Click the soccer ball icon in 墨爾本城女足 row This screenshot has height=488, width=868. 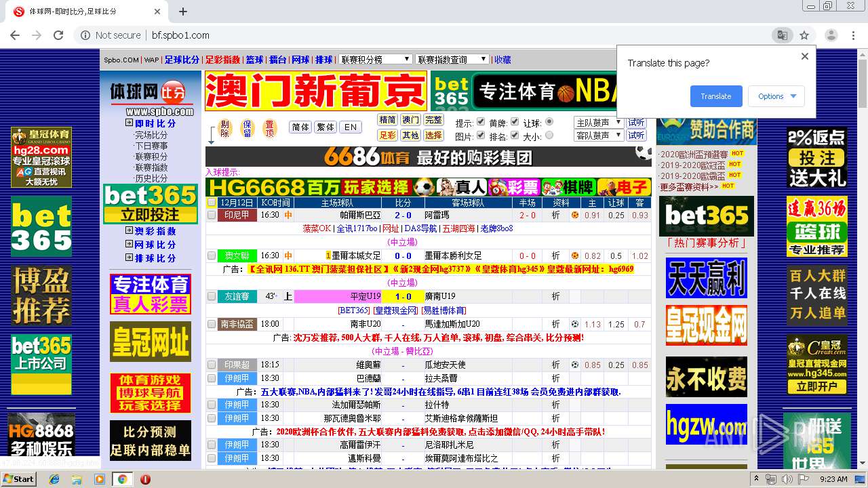point(575,256)
